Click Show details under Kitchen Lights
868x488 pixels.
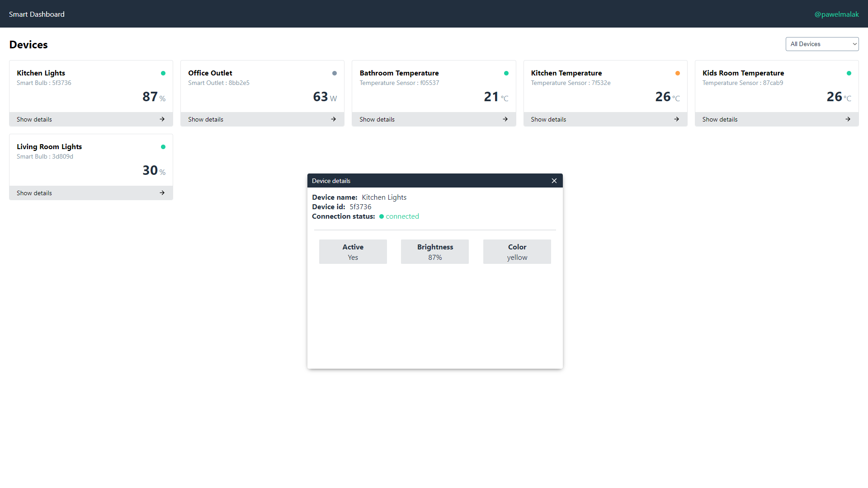click(x=34, y=119)
